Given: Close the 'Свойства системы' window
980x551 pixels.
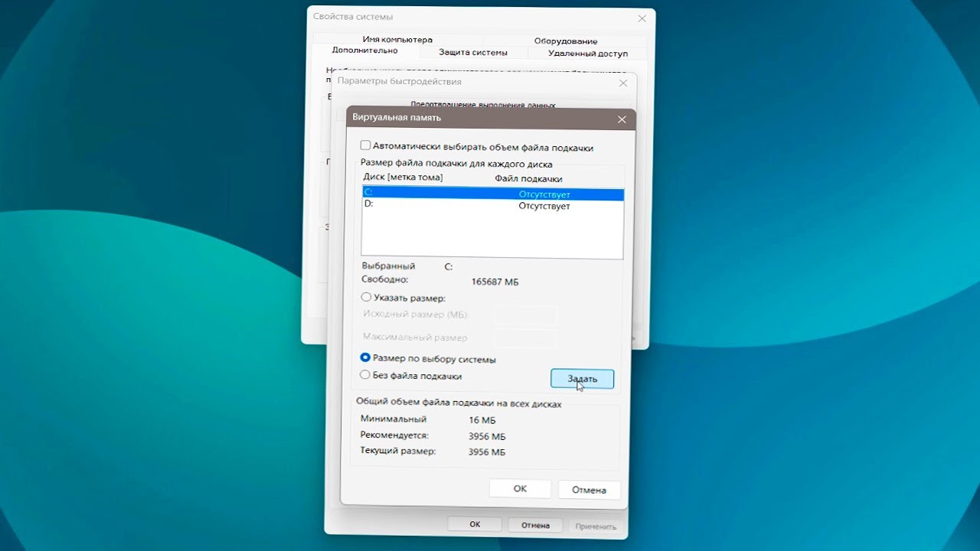Looking at the screenshot, I should click(x=642, y=18).
